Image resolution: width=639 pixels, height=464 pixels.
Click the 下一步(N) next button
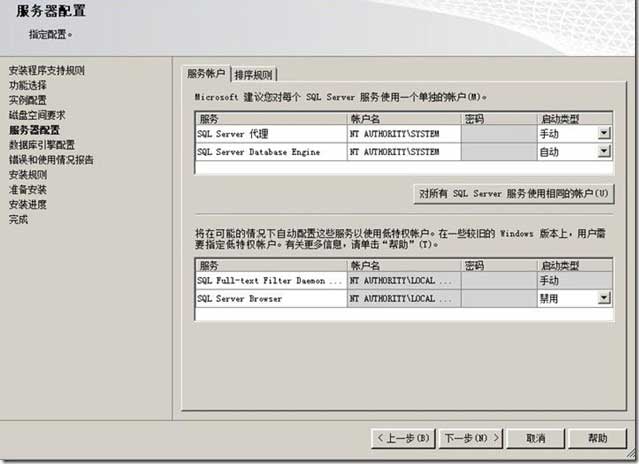tap(471, 438)
